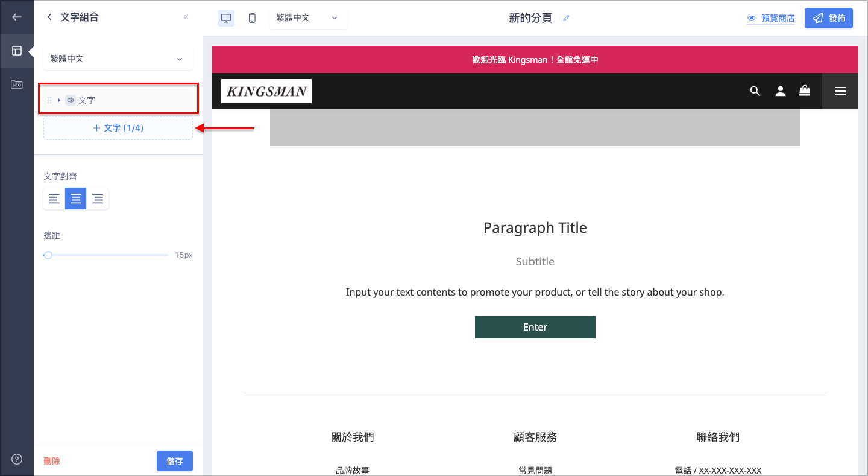Click the search magnifier icon in header
868x476 pixels.
(755, 91)
